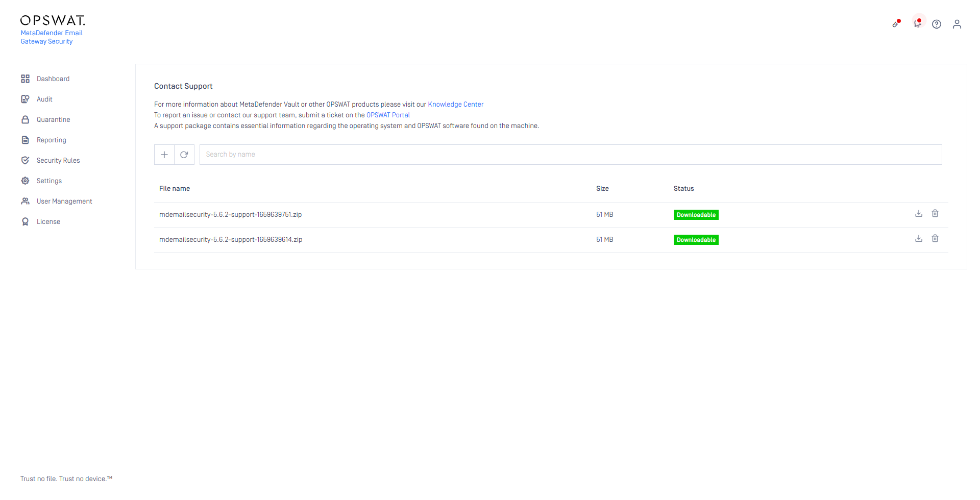Open the notifications bell icon
The image size is (980, 500).
(918, 22)
